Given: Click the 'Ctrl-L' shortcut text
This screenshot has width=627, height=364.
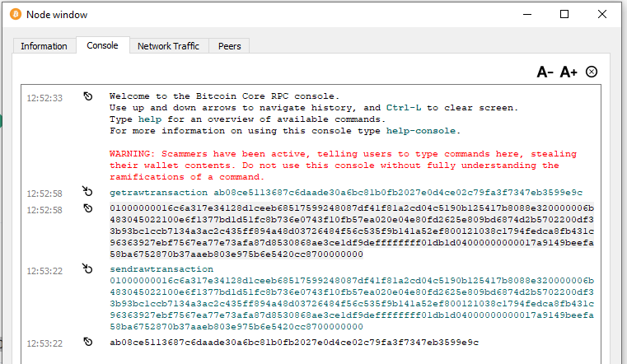Looking at the screenshot, I should coord(404,108).
